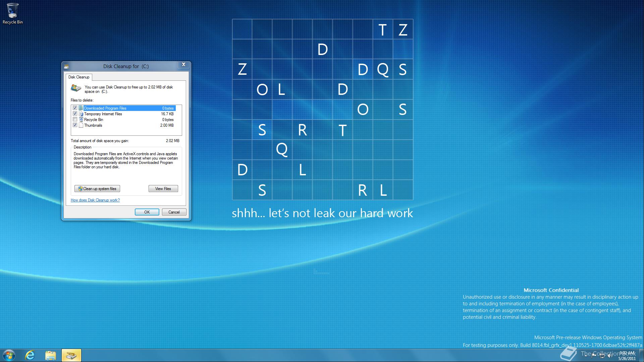The width and height of the screenshot is (644, 362).
Task: Check the Recycle Bin checkbox in the list
Action: point(75,119)
